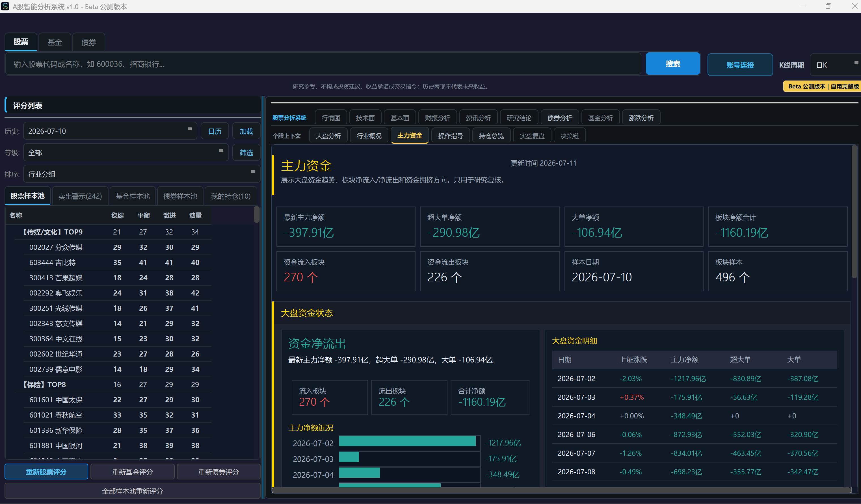Open the K线周期 日K dropdown
Image resolution: width=861 pixels, height=504 pixels.
tap(835, 65)
